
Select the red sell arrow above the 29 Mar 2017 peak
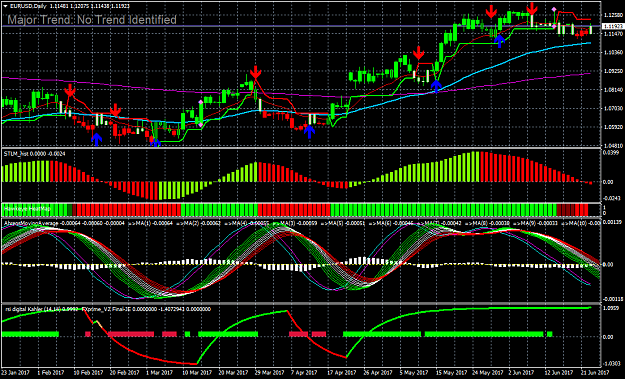coord(256,73)
